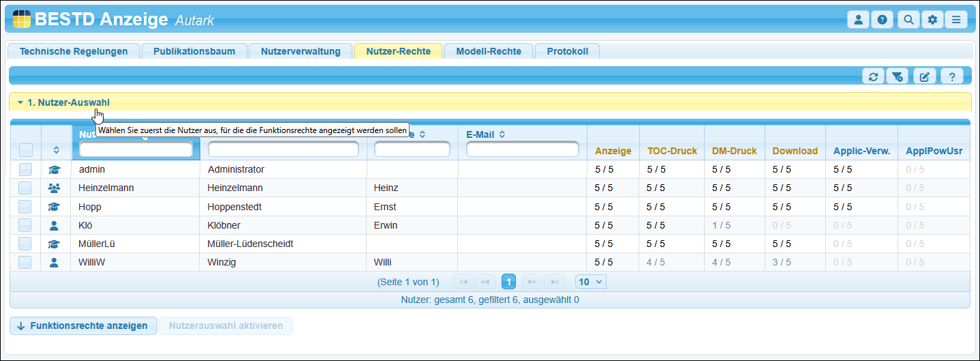
Task: Select the checkbox in the Klö row
Action: click(25, 225)
